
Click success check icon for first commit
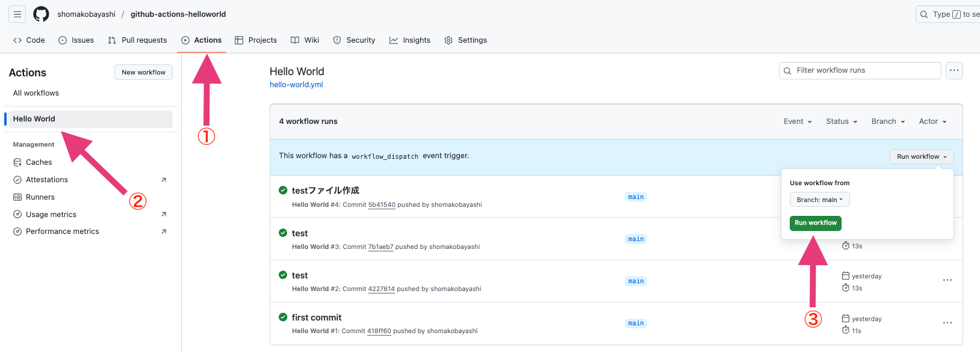[283, 317]
